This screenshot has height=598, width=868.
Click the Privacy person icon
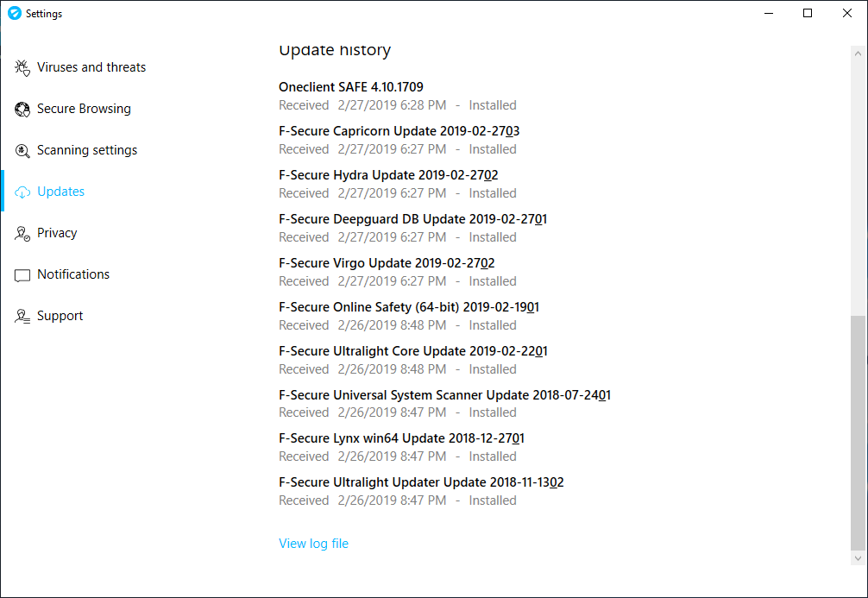(x=22, y=234)
